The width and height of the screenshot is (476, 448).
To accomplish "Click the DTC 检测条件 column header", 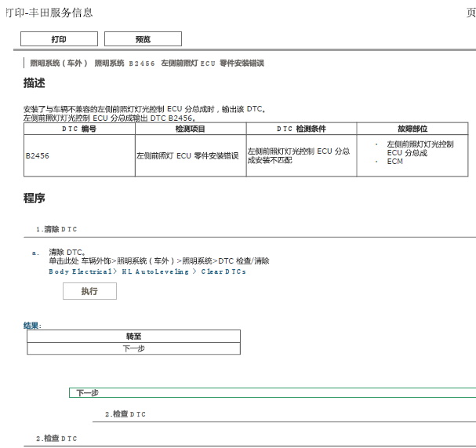I will (301, 129).
